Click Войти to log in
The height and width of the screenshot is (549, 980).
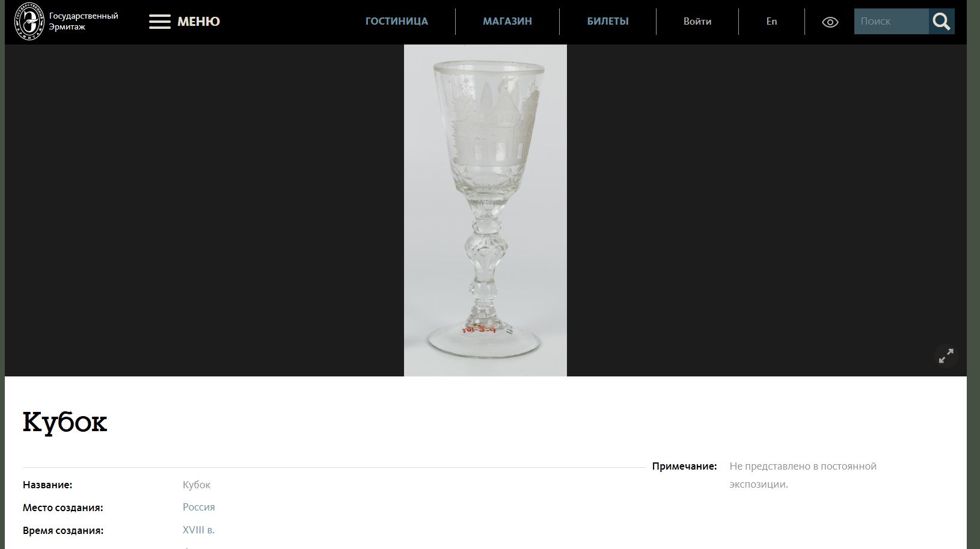tap(697, 21)
